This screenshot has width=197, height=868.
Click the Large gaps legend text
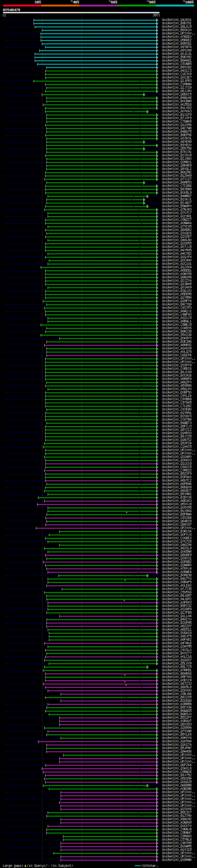click(38, 865)
